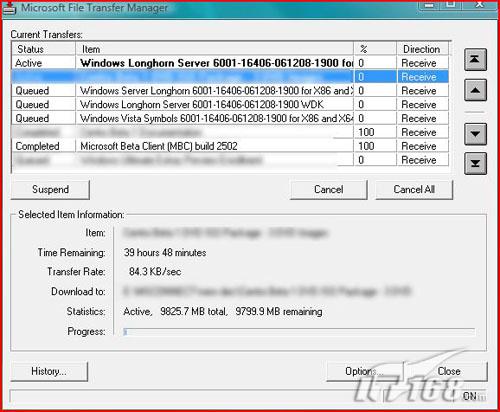The height and width of the screenshot is (412, 500).
Task: Select the queued Longhorn Server WDK item
Action: click(x=230, y=105)
